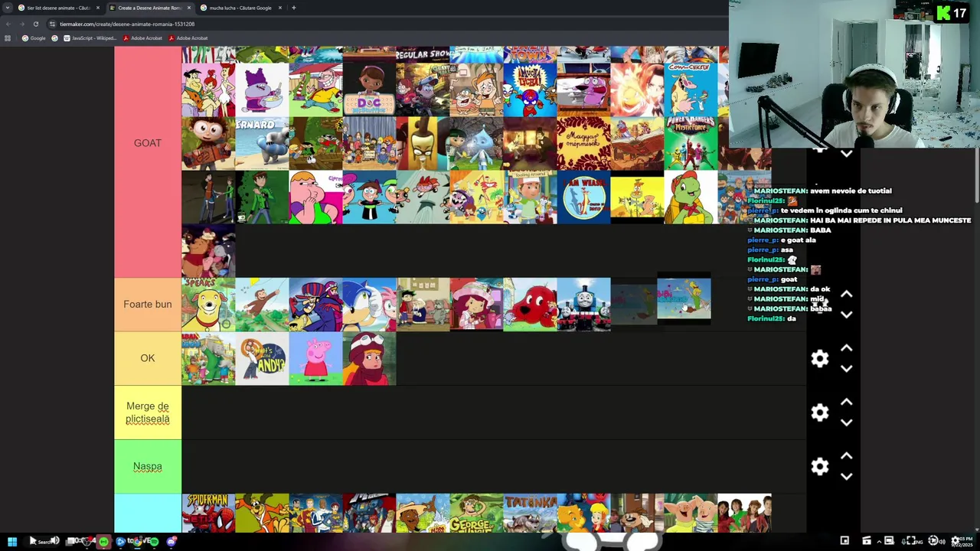Select the Handy Manny thumbnail
Screen dimensions: 980x551
pos(531,197)
